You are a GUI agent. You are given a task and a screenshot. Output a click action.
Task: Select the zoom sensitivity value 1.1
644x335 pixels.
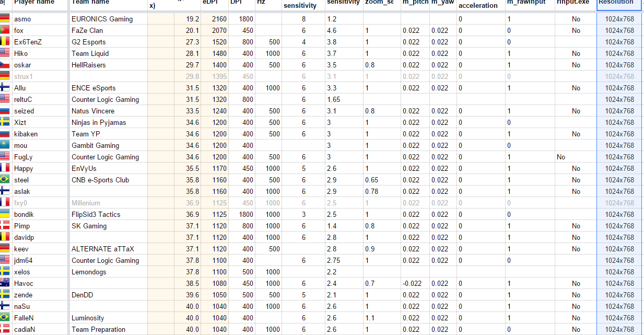click(x=370, y=318)
